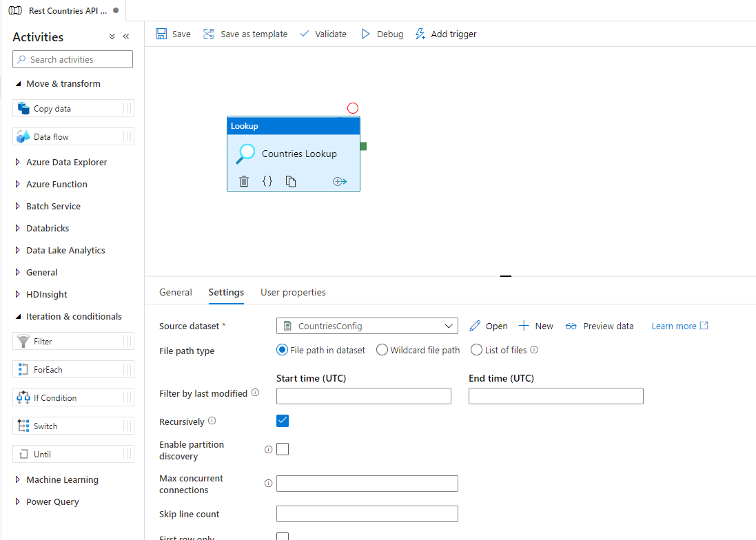Click info icon for Max concurrent connections
This screenshot has width=756, height=540.
(269, 483)
